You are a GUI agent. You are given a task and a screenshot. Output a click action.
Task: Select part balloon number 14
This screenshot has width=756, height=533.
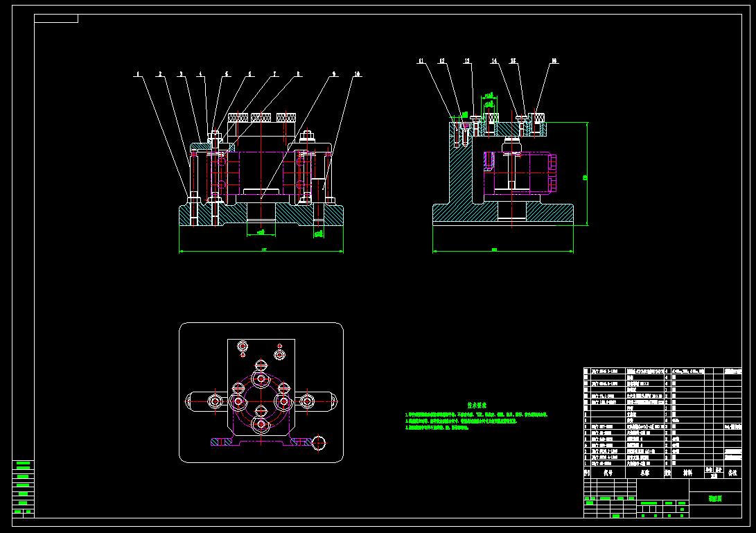[494, 61]
